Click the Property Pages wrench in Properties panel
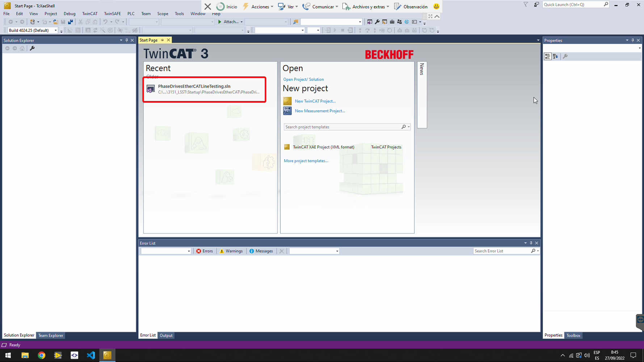 point(565,56)
